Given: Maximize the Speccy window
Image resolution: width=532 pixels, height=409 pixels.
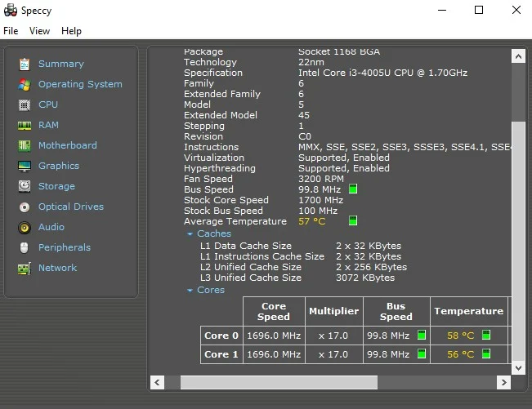Looking at the screenshot, I should [x=479, y=10].
